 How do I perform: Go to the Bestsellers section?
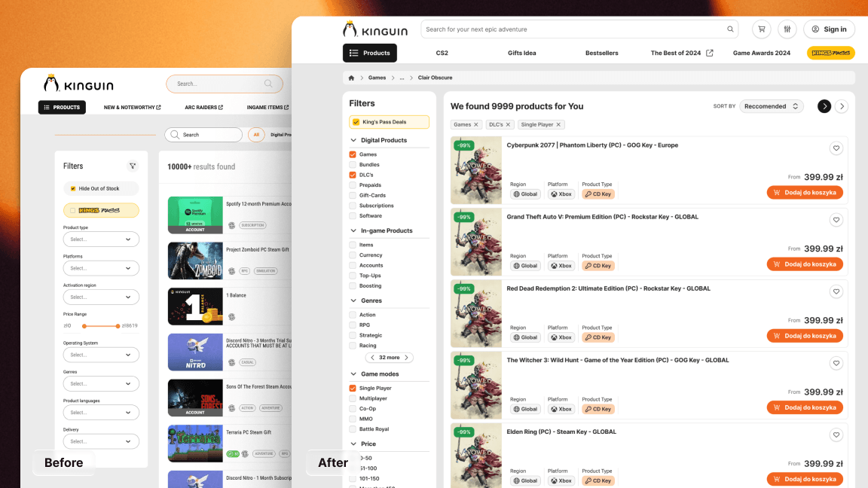[x=601, y=53]
